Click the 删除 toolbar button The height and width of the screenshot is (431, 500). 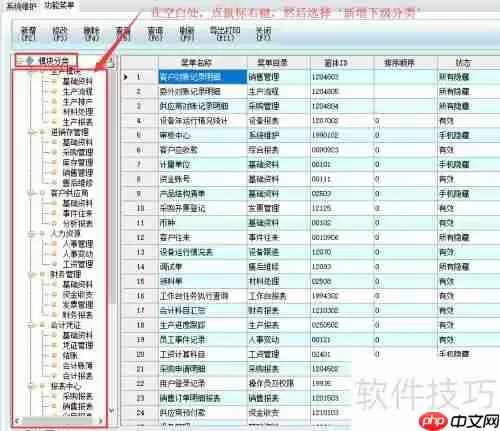coord(91,34)
